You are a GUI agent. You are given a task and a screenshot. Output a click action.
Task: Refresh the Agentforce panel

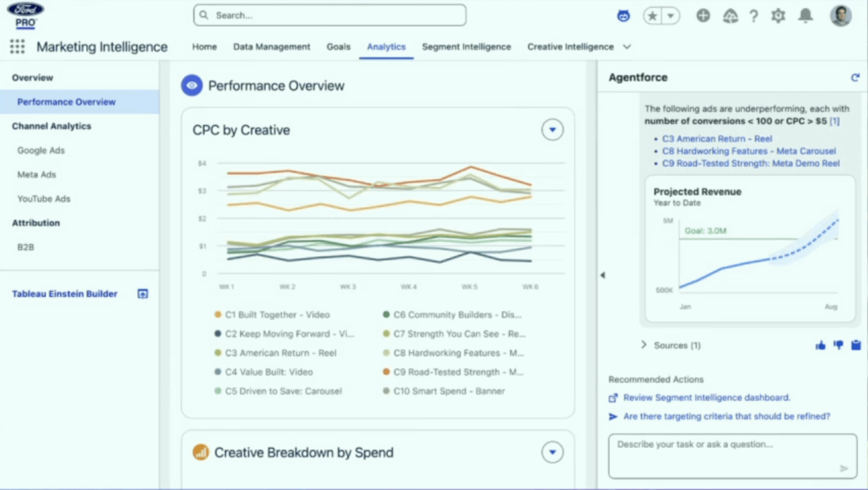[x=855, y=77]
